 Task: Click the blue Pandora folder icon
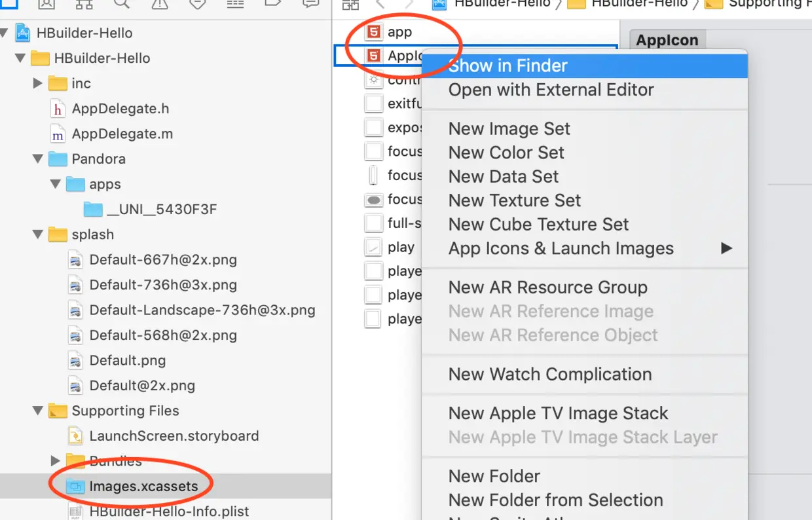58,159
